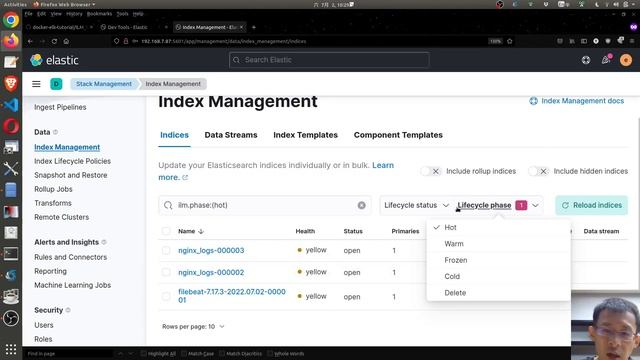
Task: Open the space selector D badge
Action: point(56,84)
